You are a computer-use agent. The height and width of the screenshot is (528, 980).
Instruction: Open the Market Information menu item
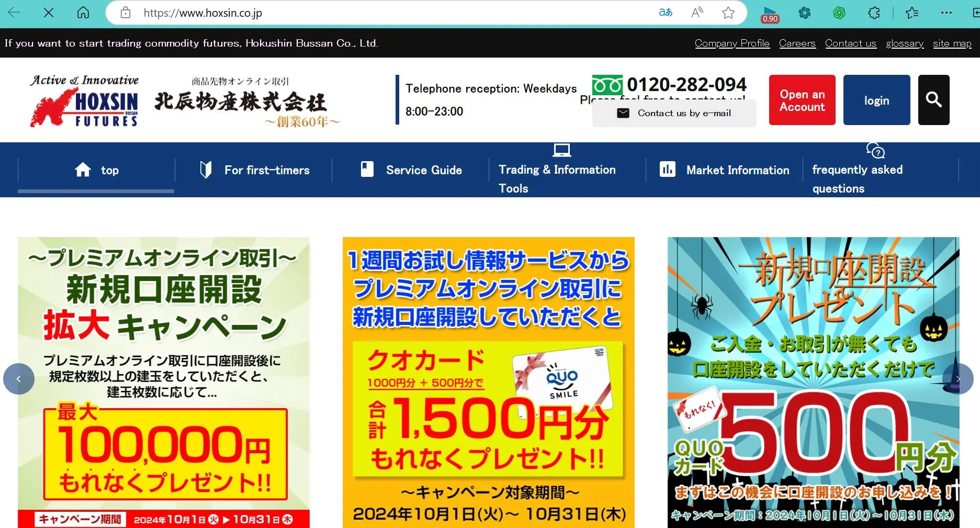tap(725, 170)
